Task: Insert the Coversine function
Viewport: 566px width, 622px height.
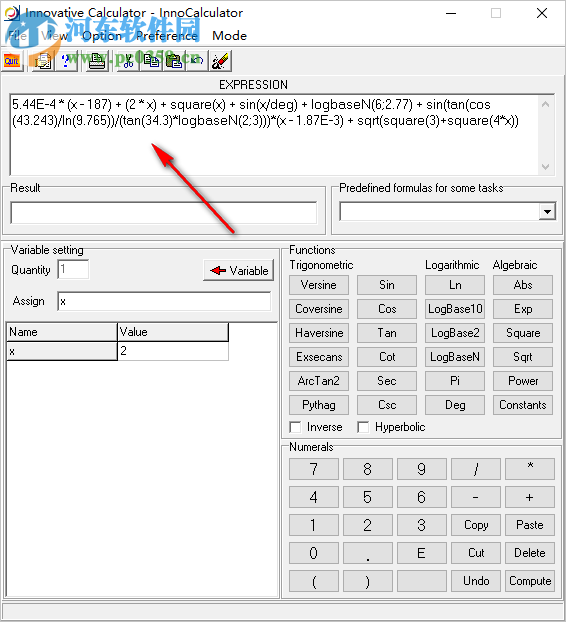Action: (x=319, y=309)
